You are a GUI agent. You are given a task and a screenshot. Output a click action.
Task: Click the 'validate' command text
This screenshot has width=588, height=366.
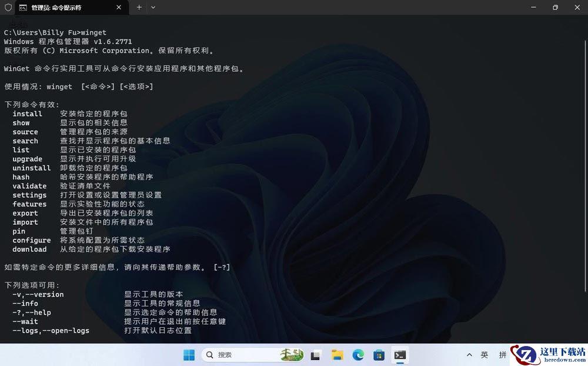coord(29,186)
